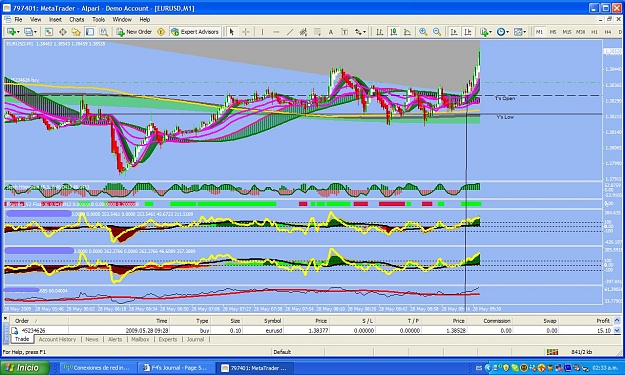Select the crosshair cursor tool
Image resolution: width=625 pixels, height=375 pixels.
click(246, 32)
